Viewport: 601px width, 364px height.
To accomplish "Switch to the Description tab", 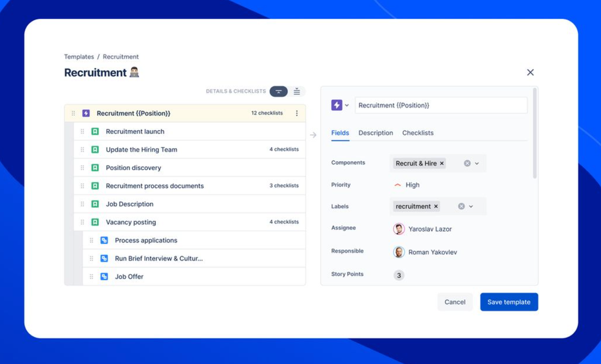I will click(376, 133).
